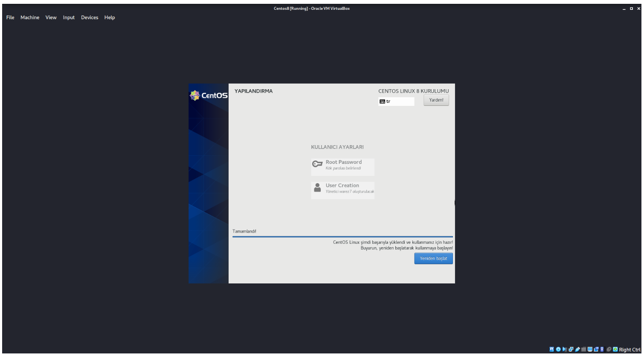Open the File menu
Image resolution: width=644 pixels, height=356 pixels.
(10, 18)
